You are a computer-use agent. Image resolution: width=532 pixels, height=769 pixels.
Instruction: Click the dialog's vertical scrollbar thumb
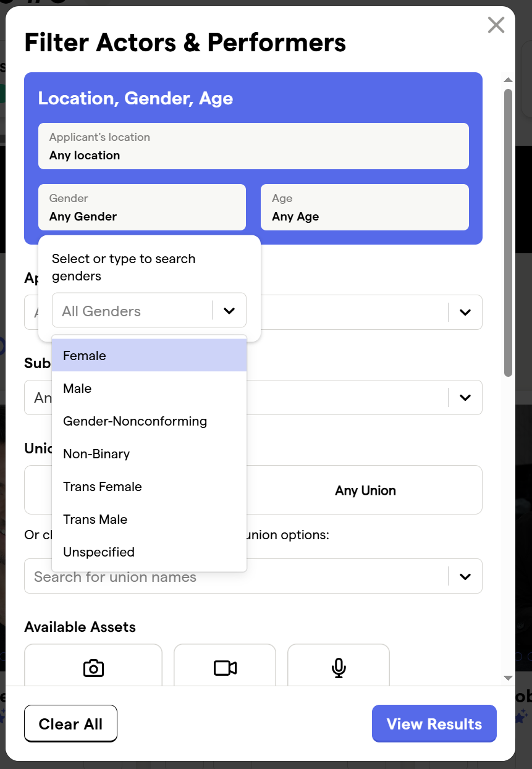pos(509,233)
